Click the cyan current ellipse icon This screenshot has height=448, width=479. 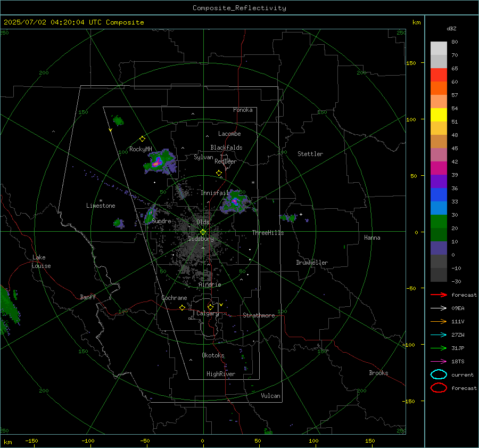pos(439,374)
